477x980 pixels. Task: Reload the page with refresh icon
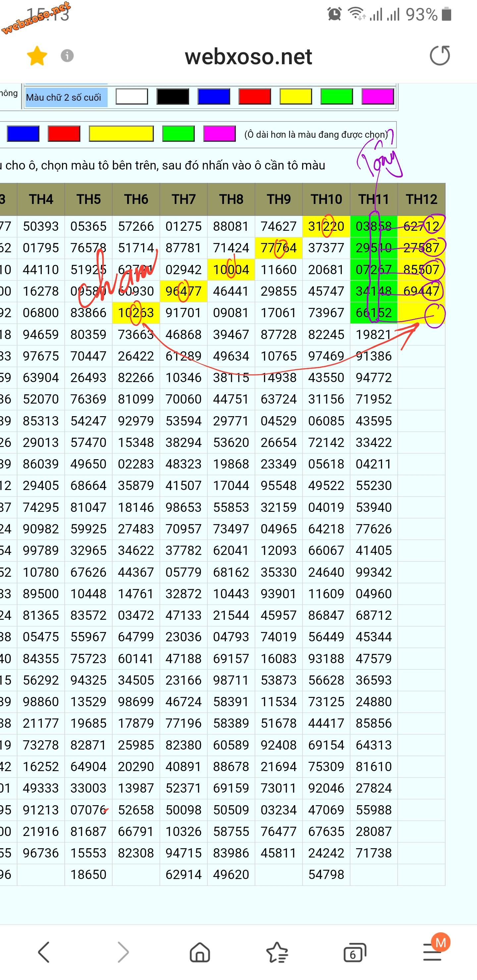click(x=440, y=56)
